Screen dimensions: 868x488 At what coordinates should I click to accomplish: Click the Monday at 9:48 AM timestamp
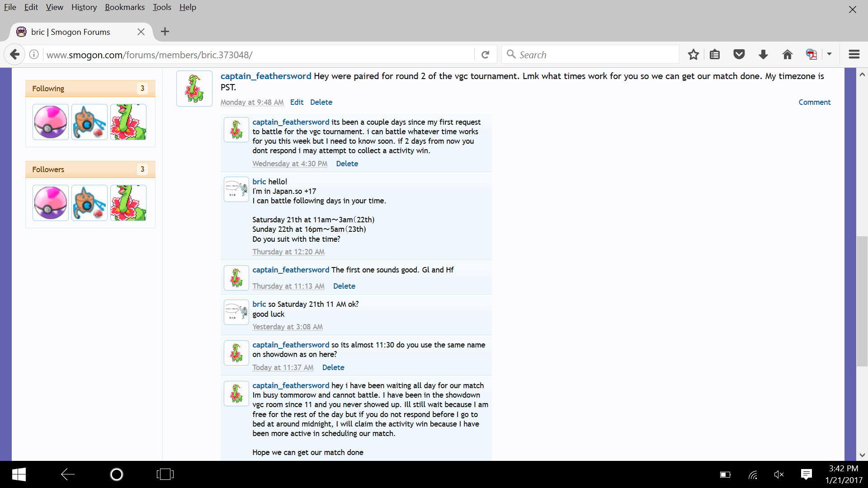coord(252,102)
